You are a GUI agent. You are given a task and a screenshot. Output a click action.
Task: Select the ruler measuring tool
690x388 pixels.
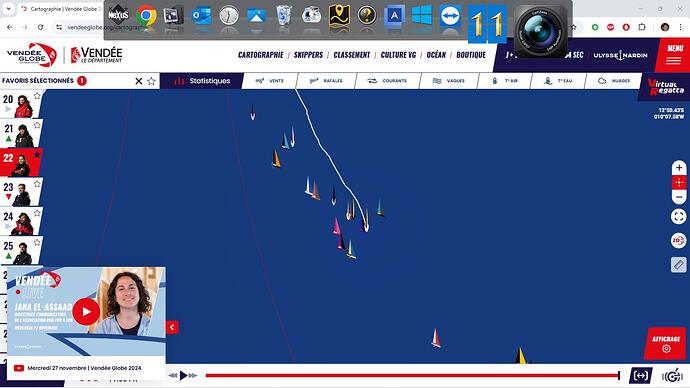(679, 265)
